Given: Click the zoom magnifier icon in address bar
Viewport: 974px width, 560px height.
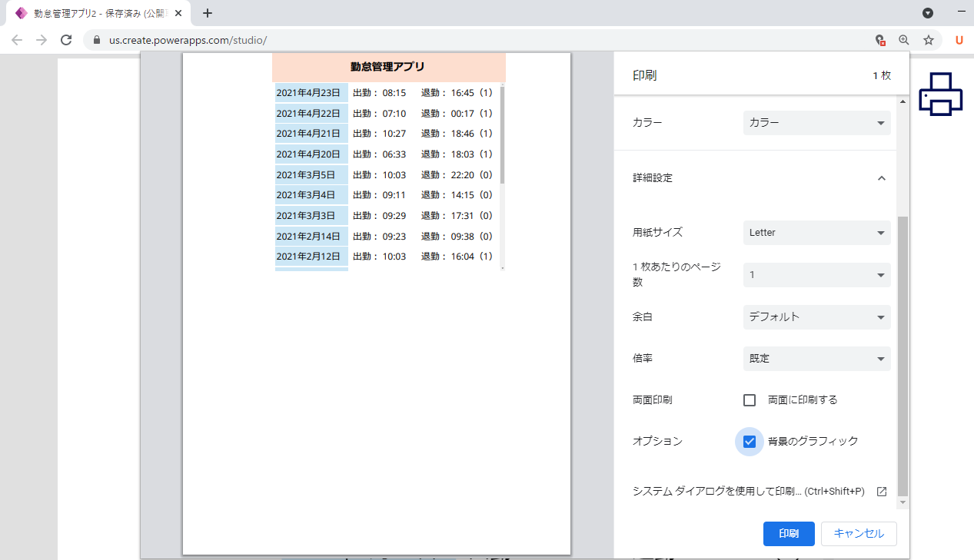Looking at the screenshot, I should 904,40.
